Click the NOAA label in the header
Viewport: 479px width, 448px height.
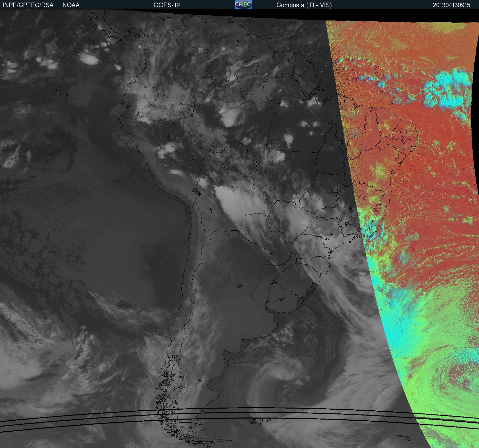pos(71,5)
